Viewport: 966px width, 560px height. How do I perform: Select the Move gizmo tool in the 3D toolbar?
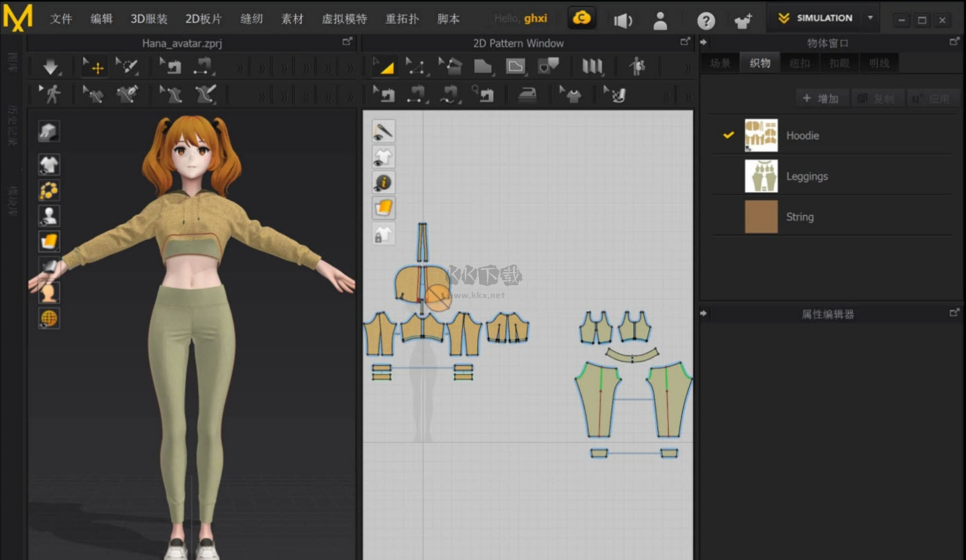click(x=95, y=66)
